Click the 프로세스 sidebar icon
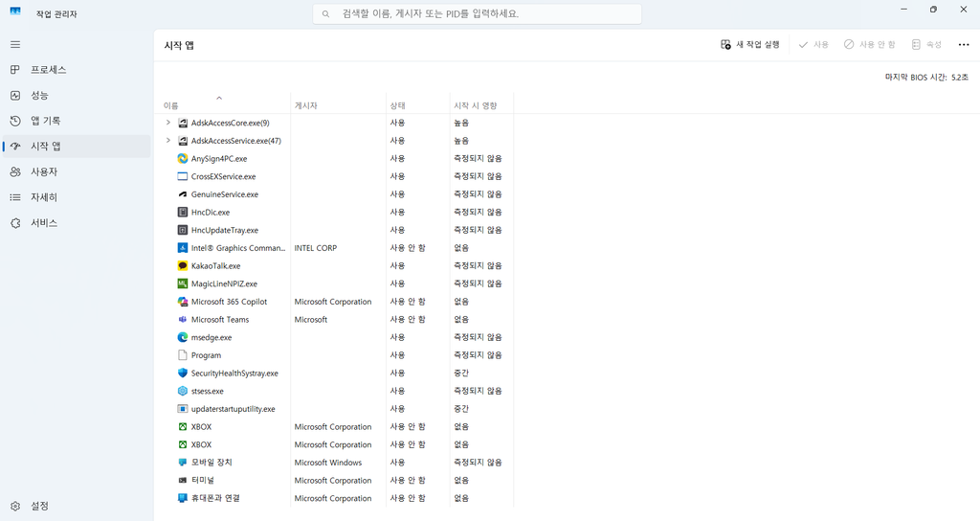The height and width of the screenshot is (521, 980). [15, 69]
